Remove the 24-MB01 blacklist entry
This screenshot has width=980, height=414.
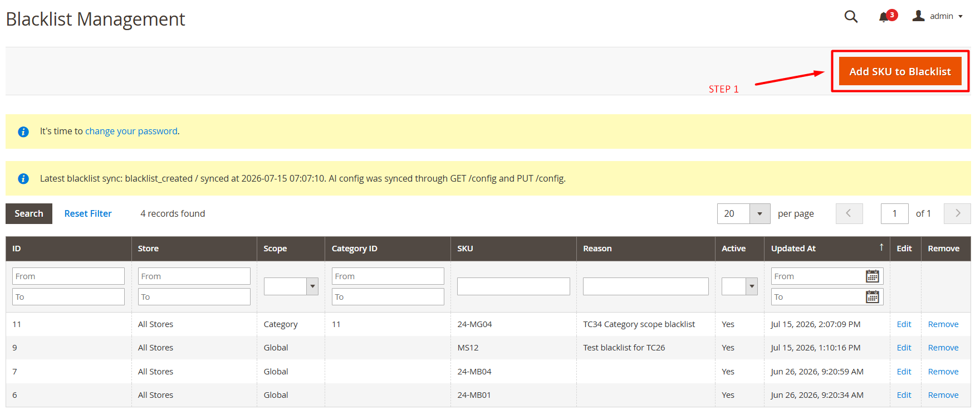tap(943, 395)
